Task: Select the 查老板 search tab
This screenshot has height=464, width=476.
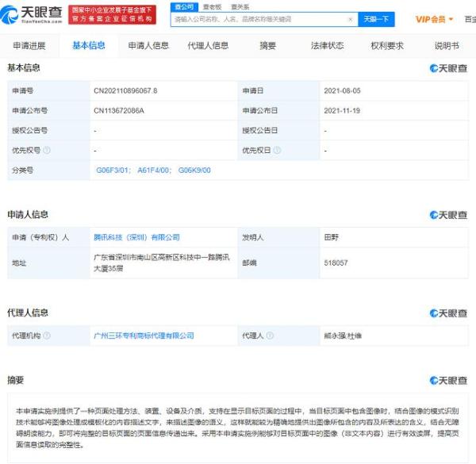Action: (212, 6)
